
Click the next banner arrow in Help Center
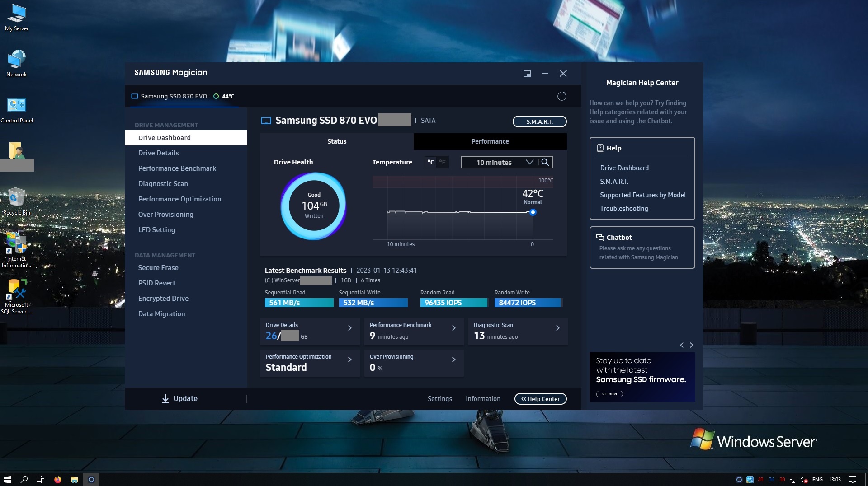point(691,345)
